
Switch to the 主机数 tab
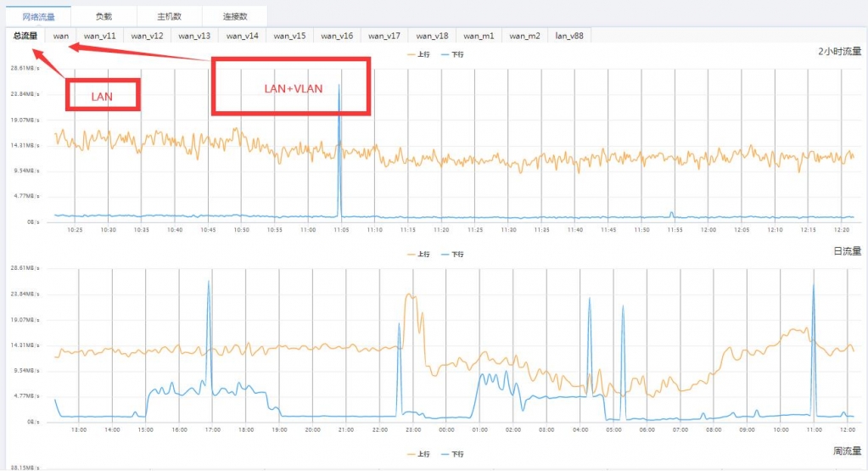click(170, 15)
